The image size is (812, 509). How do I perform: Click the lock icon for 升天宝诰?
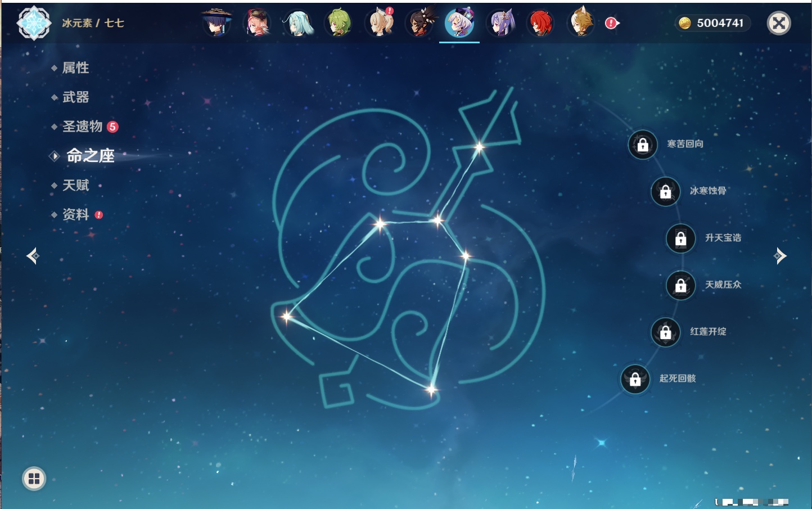(680, 238)
